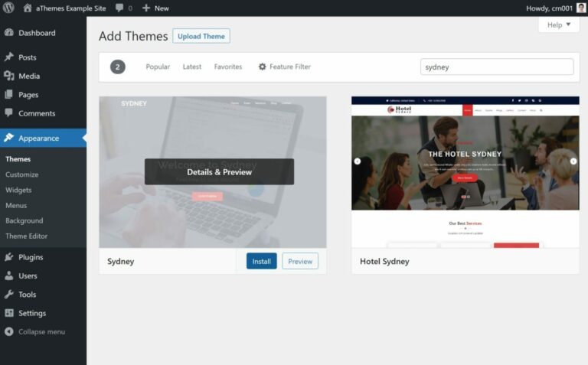Click the previous slide arrow on Hotel Sydney preview
This screenshot has height=365, width=588.
(358, 161)
